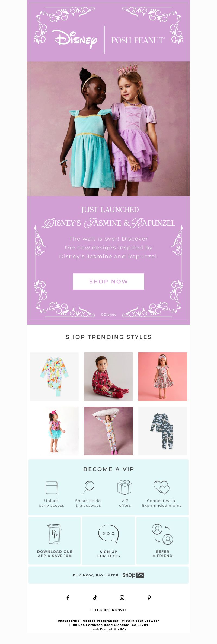Open the baby in red pajamas thumbnail
Screen dimensions: 217x644
[x=108, y=377]
